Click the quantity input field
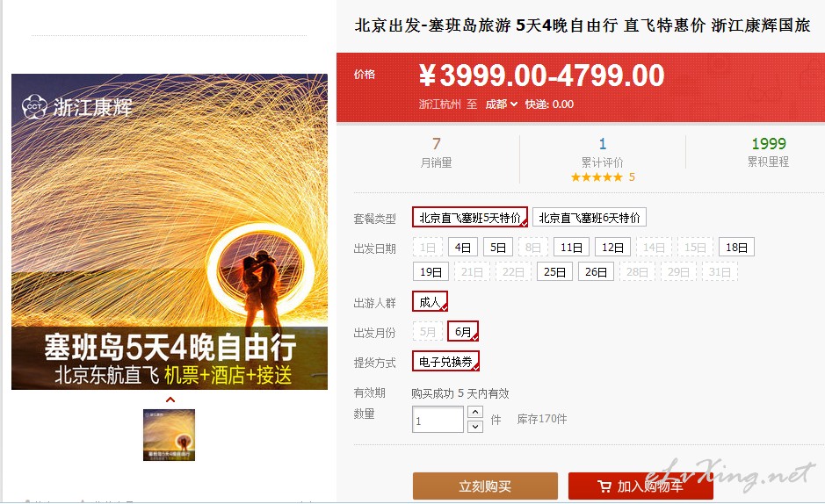 (438, 420)
